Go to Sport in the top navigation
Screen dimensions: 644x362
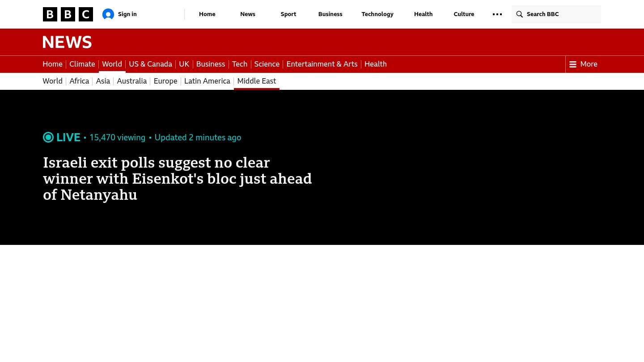click(x=288, y=14)
